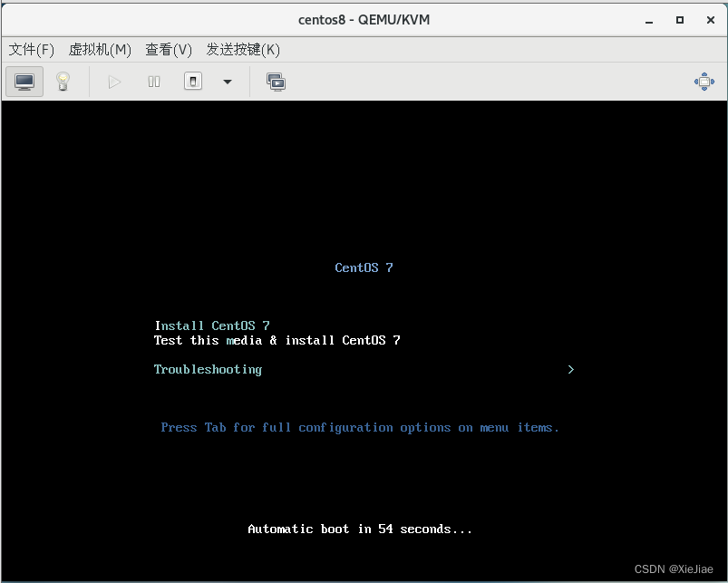Shut down the virtual machine
The image size is (728, 583).
(x=193, y=82)
